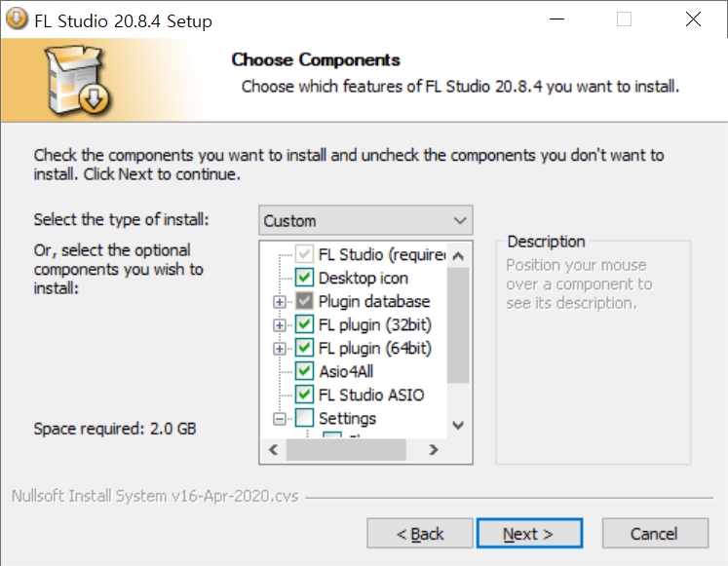Image resolution: width=728 pixels, height=566 pixels.
Task: Select the Plugin database row label
Action: 374,302
